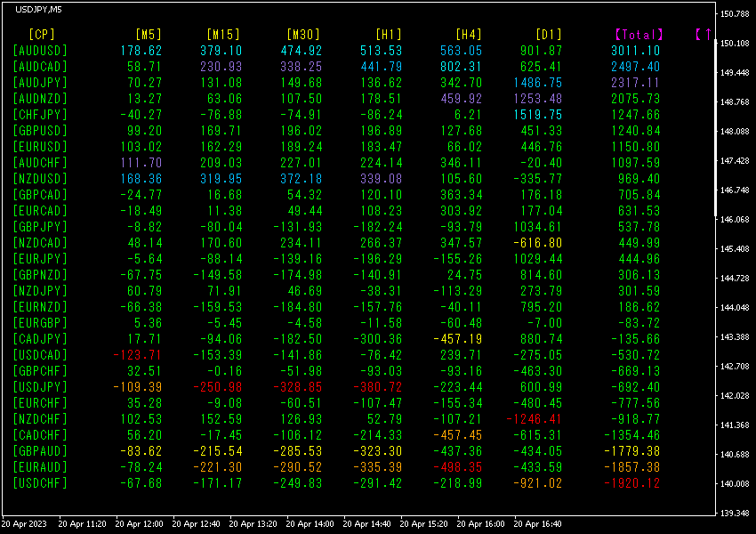Select the [NZDCHF] pair label
The image size is (756, 534).
(40, 419)
